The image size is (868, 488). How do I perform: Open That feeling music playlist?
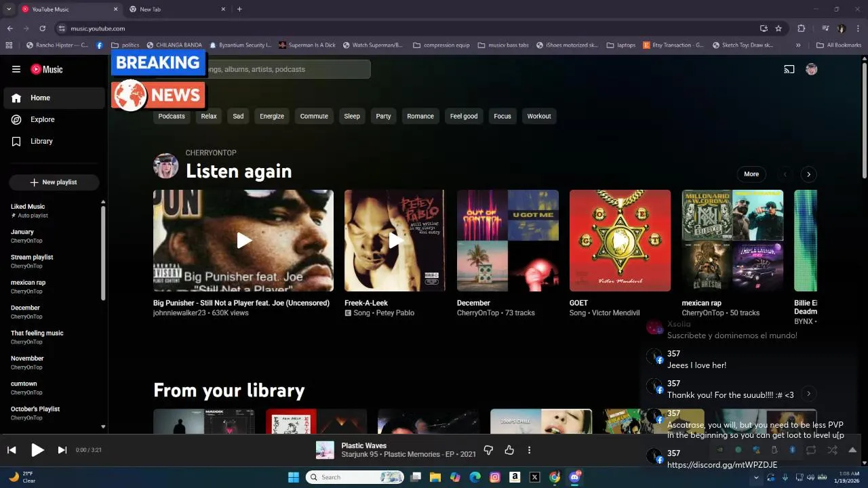pos(53,337)
